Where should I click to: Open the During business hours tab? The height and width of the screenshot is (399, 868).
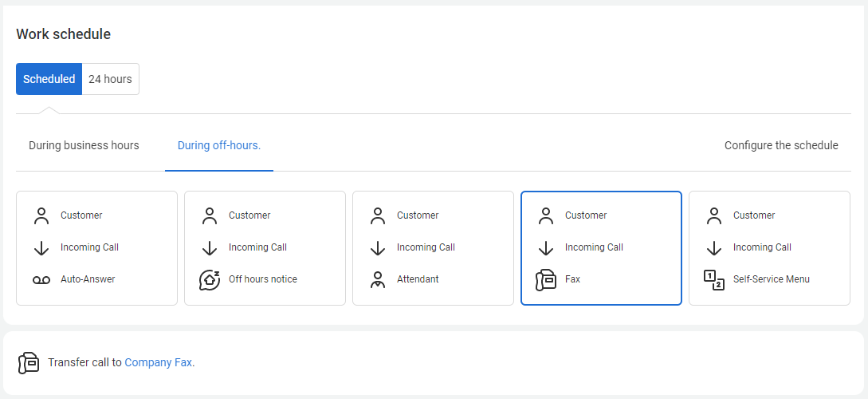coord(84,145)
